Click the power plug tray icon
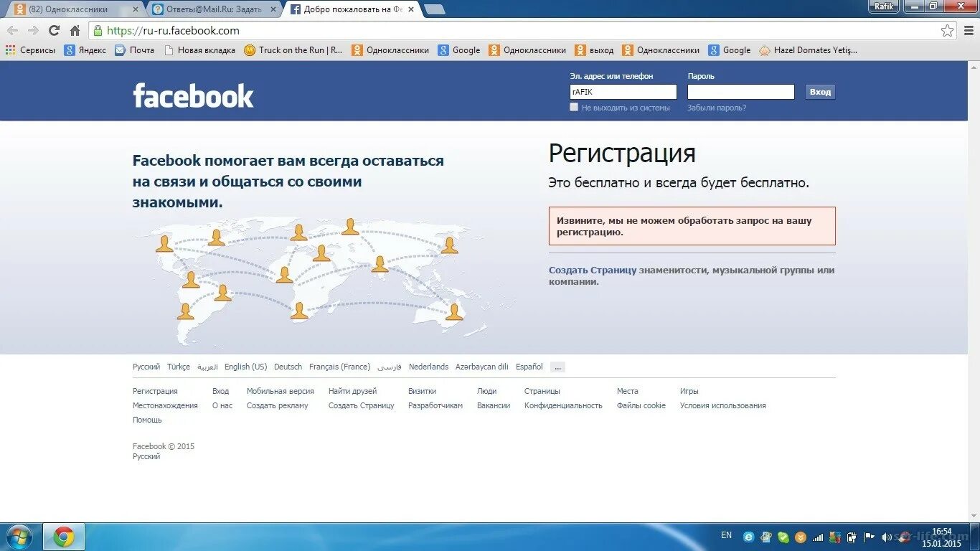The width and height of the screenshot is (980, 551). (852, 537)
